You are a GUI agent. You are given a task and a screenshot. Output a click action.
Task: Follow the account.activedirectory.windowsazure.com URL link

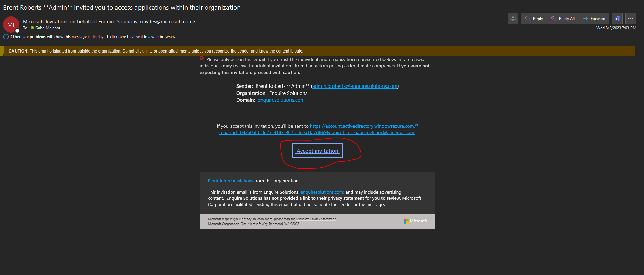click(318, 129)
